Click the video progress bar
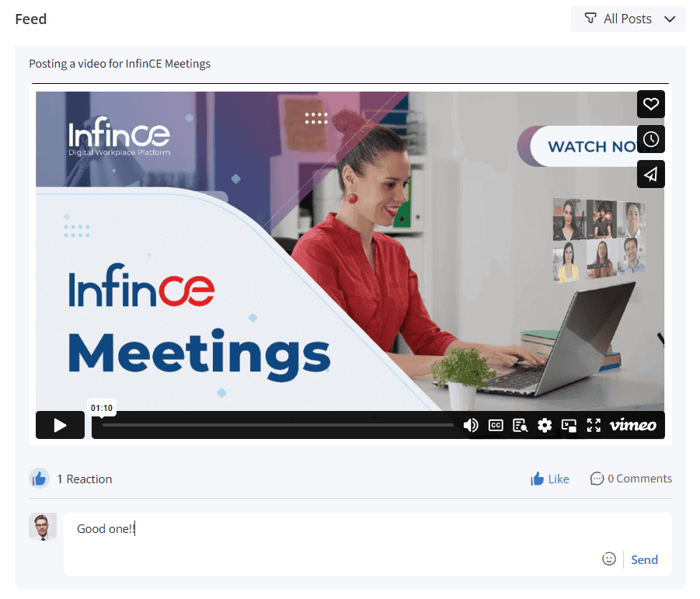Image resolution: width=700 pixels, height=599 pixels. click(x=277, y=425)
